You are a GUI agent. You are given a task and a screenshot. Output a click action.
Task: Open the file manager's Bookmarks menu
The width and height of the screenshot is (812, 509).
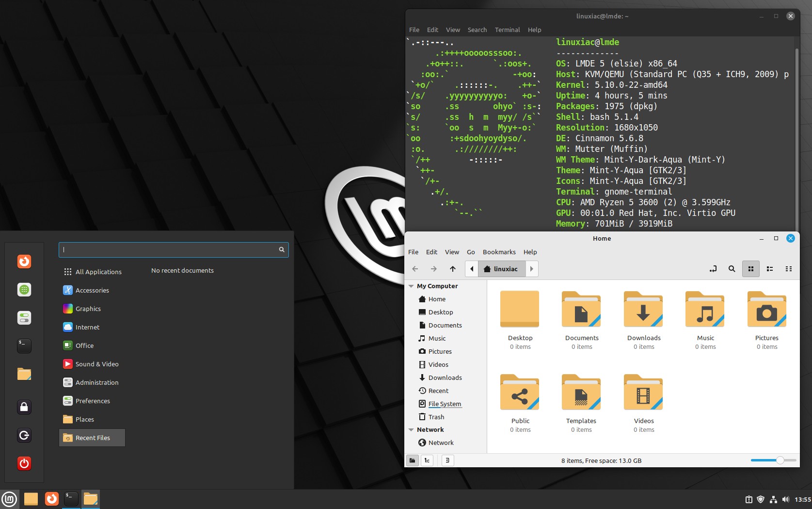pos(499,252)
